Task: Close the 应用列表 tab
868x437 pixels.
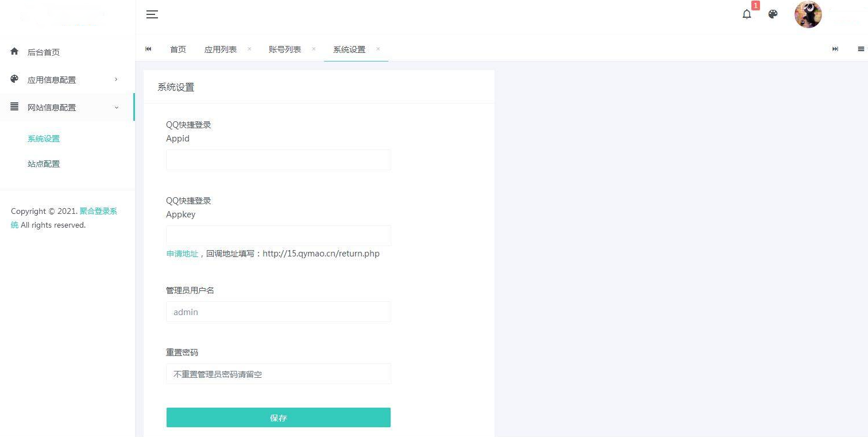Action: 249,49
